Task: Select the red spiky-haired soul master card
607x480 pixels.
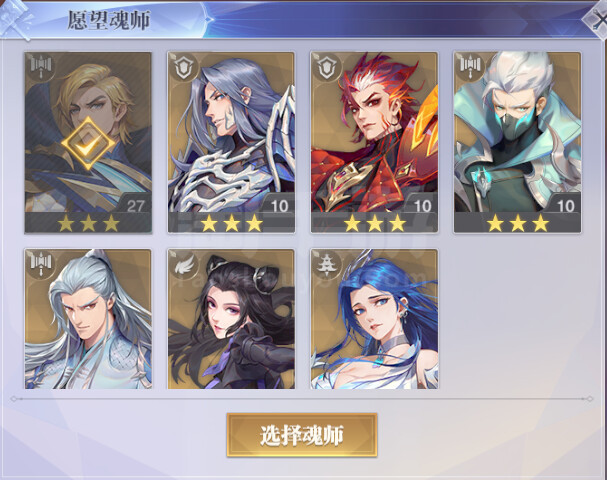Action: [x=374, y=142]
